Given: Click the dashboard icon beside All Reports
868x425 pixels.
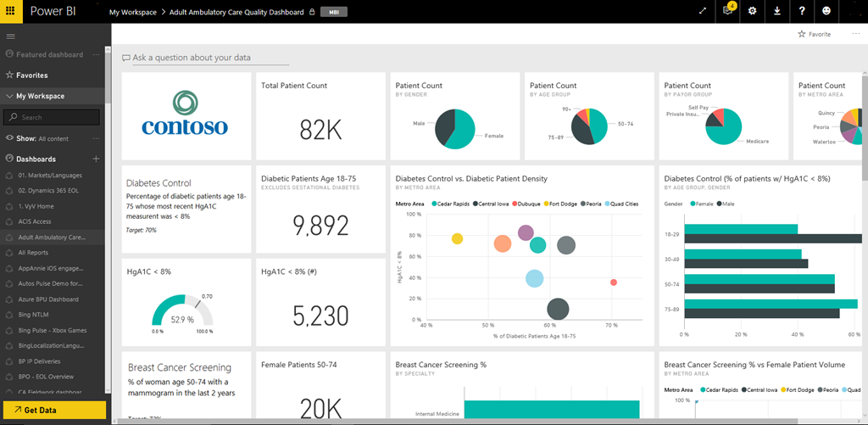Looking at the screenshot, I should pos(8,253).
